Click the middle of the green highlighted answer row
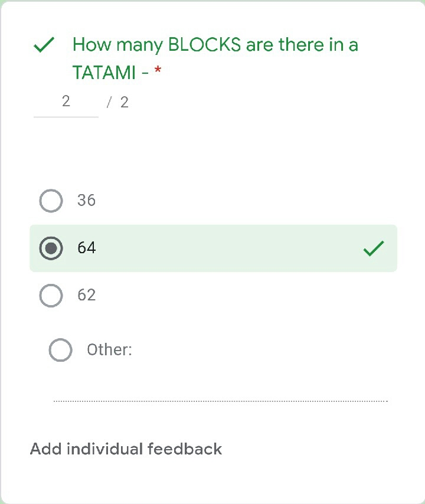Image resolution: width=425 pixels, height=504 pixels. (x=213, y=248)
